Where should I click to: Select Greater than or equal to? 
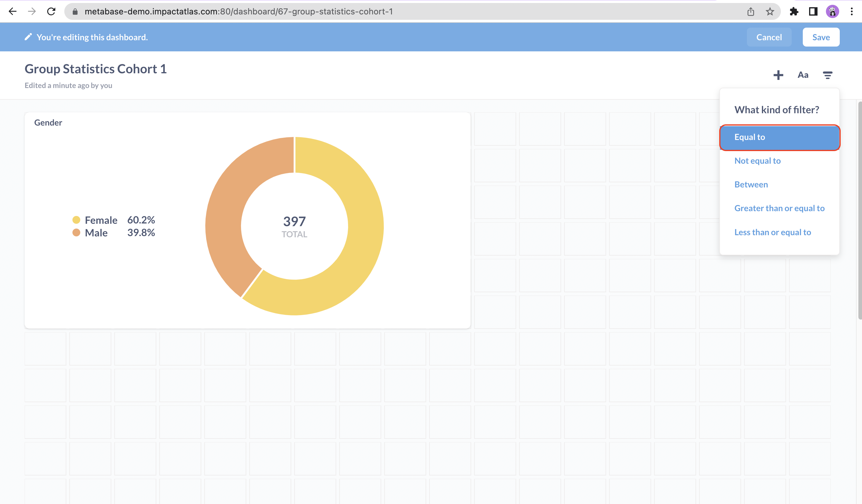click(x=779, y=208)
